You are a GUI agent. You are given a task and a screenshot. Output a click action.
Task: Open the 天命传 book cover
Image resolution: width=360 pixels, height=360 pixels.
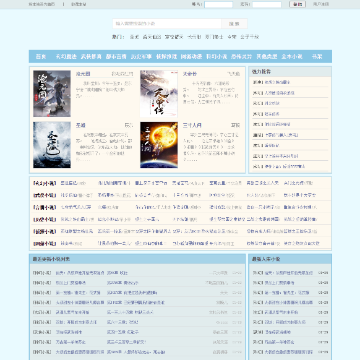coord(159,94)
